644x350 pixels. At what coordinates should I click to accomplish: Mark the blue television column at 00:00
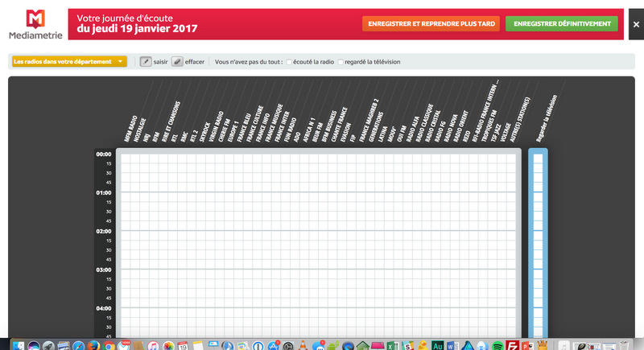coord(538,154)
